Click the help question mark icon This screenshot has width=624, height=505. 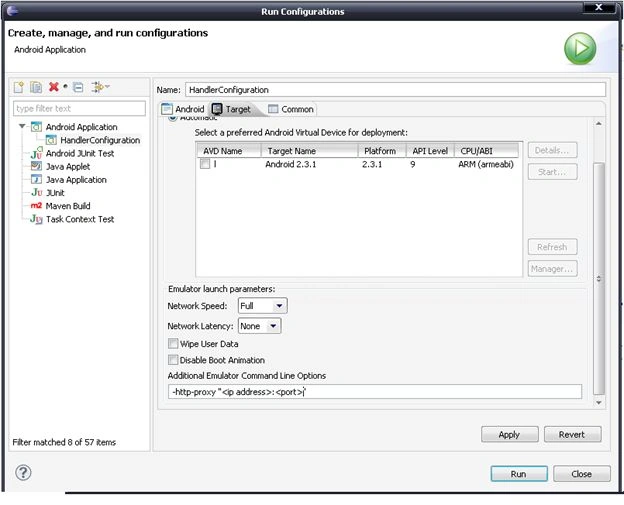[x=23, y=473]
